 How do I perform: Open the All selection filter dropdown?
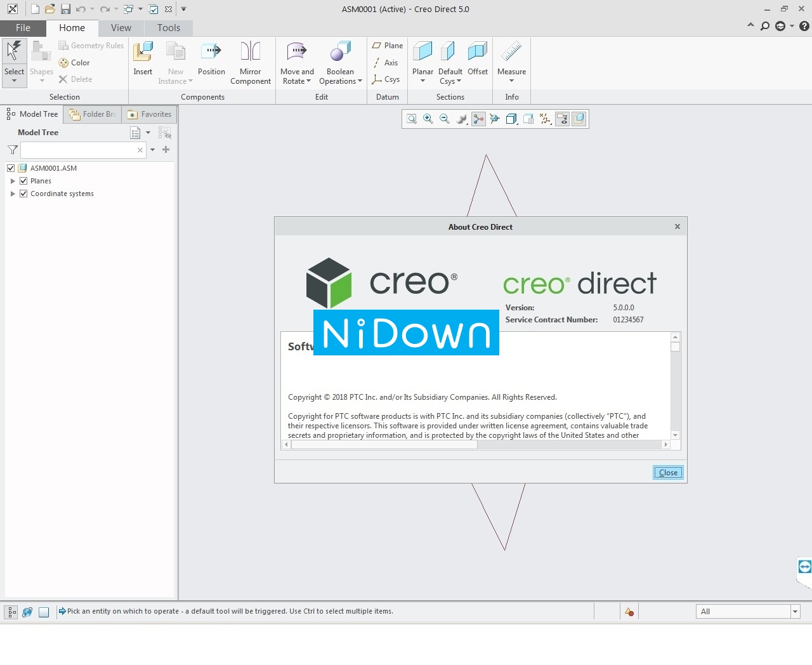coord(795,612)
